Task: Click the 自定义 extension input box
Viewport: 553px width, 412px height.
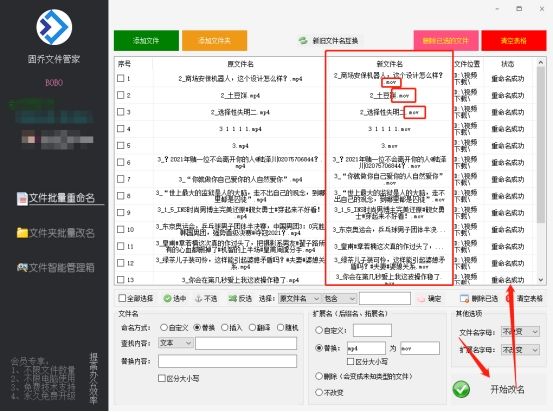Action: (372, 331)
